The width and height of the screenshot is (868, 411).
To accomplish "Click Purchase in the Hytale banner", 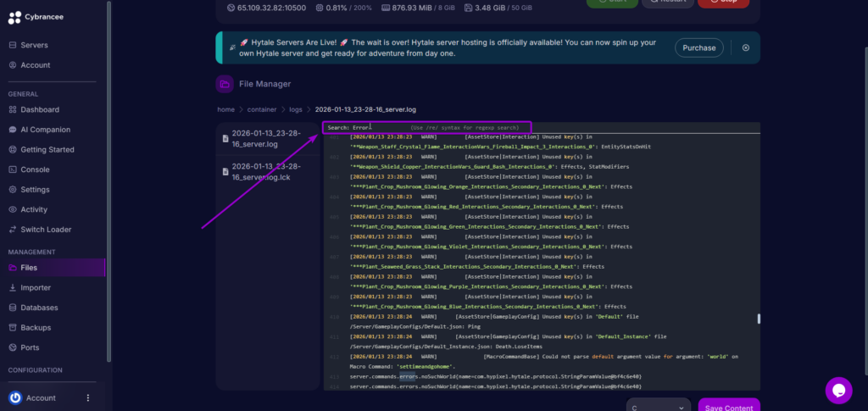I will click(698, 48).
